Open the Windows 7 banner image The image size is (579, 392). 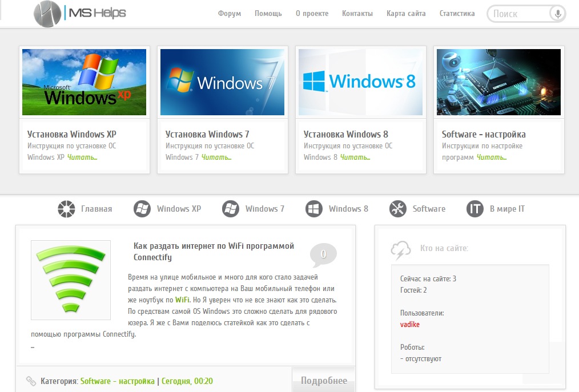(x=222, y=82)
